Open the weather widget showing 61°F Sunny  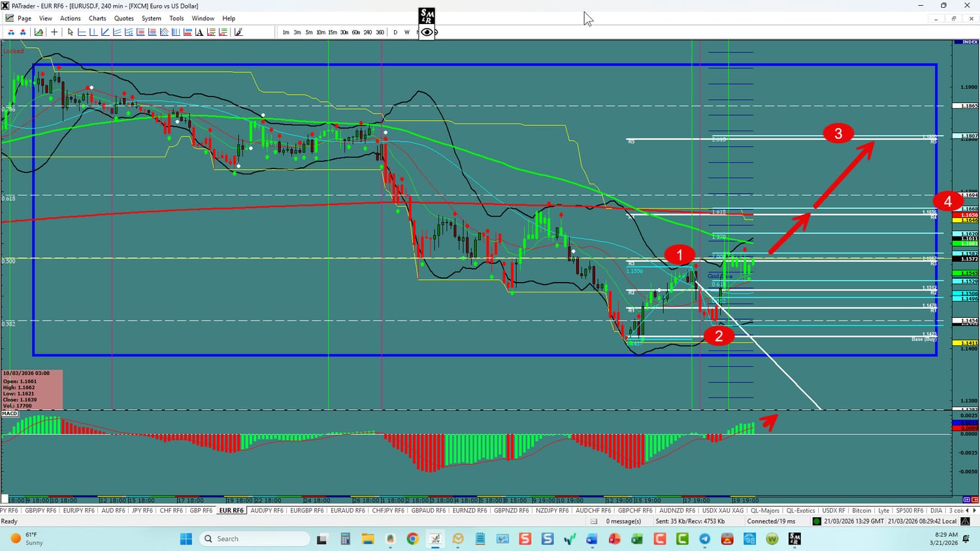(27, 539)
